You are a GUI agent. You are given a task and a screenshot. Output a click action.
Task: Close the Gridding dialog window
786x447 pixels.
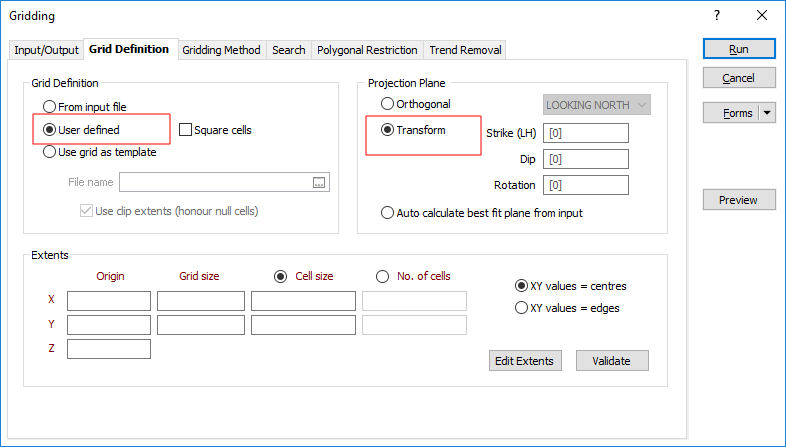click(761, 16)
